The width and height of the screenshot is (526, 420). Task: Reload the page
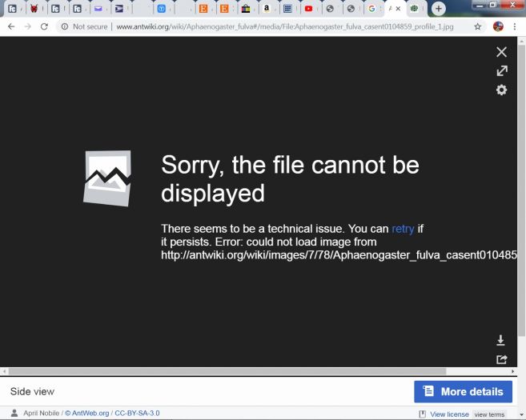[44, 26]
